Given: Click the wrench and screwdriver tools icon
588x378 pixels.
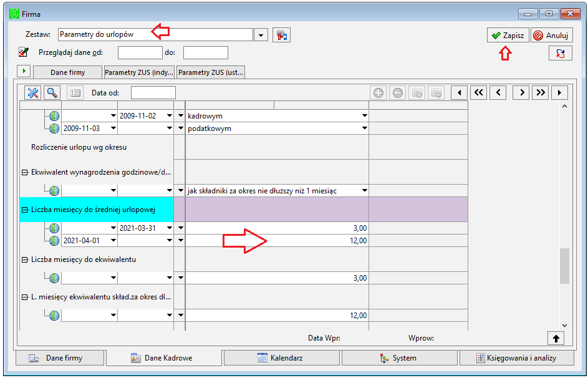Looking at the screenshot, I should 33,92.
